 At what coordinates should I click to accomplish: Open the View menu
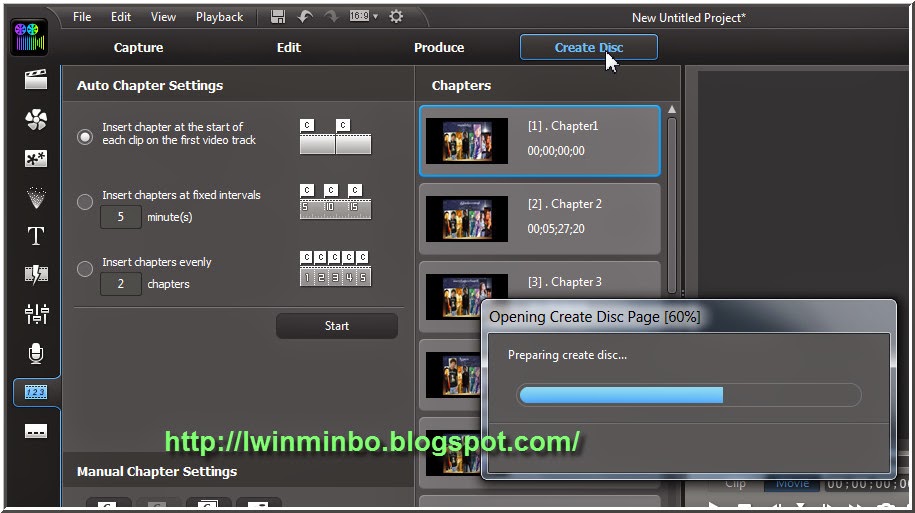tap(163, 17)
